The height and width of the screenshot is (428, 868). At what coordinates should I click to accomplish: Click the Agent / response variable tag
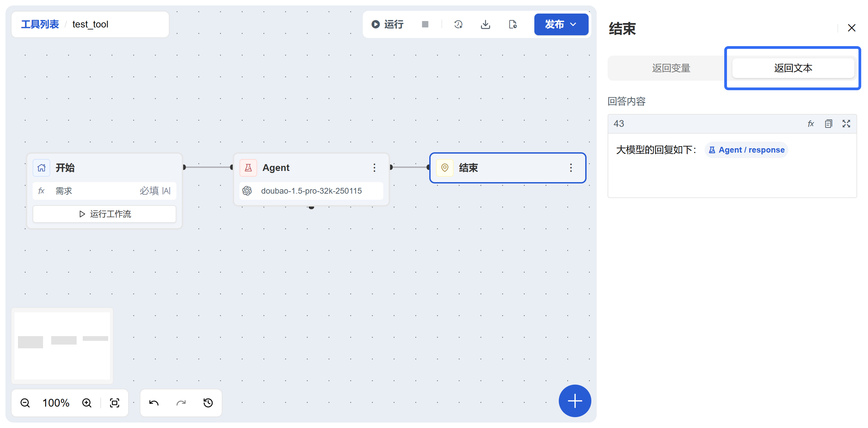746,150
